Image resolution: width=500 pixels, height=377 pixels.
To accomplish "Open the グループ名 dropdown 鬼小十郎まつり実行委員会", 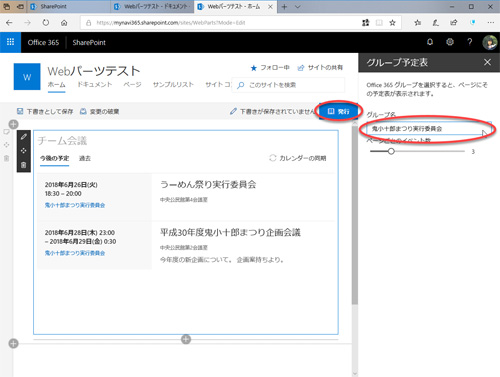I will tap(429, 129).
